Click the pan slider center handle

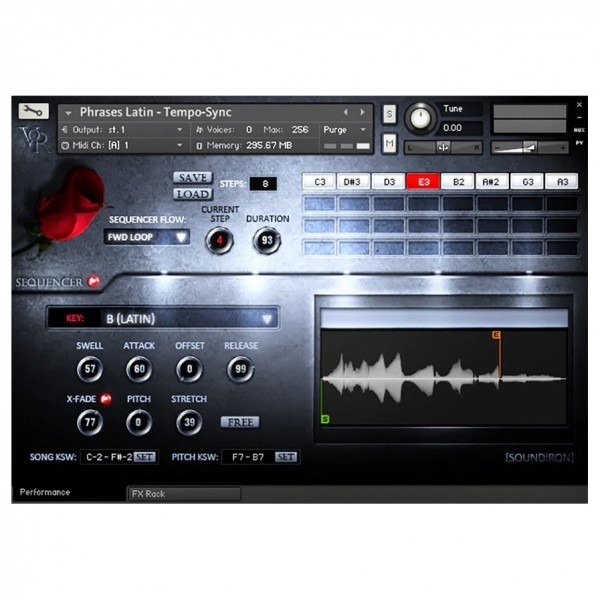click(443, 147)
